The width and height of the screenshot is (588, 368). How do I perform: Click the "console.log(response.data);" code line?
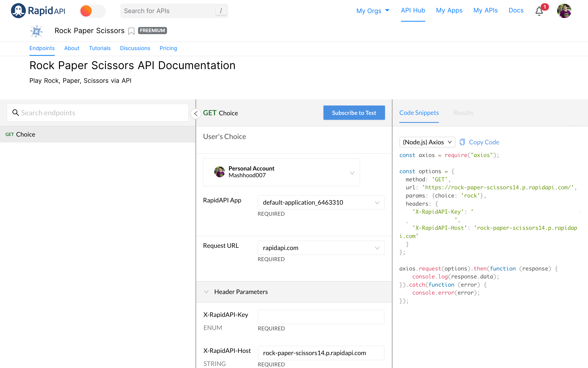[x=455, y=276]
